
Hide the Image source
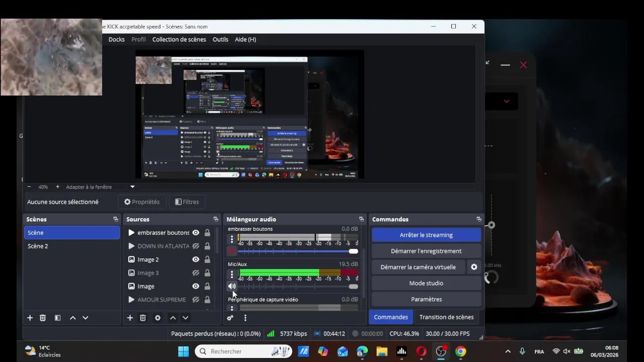pyautogui.click(x=196, y=286)
